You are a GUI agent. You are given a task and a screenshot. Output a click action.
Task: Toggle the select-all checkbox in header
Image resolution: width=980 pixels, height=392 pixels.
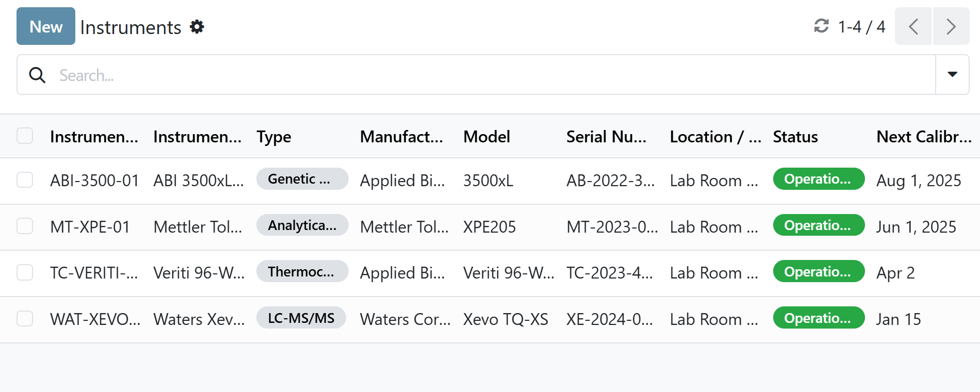[25, 136]
